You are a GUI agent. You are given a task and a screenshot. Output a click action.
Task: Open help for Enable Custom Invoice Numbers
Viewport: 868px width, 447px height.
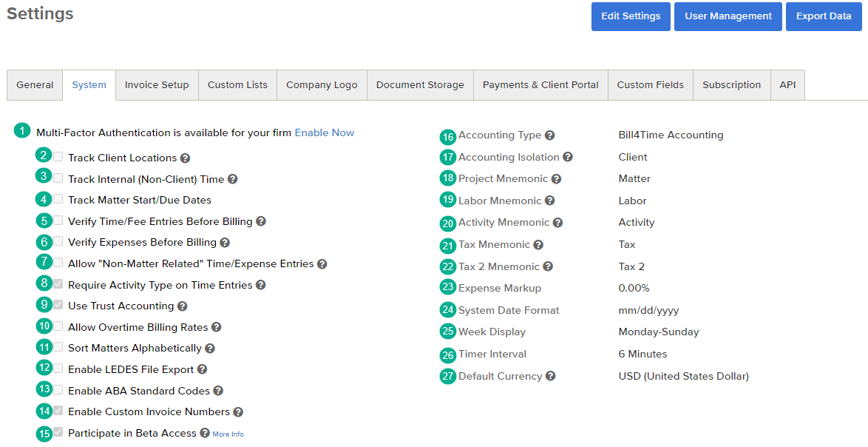(238, 412)
